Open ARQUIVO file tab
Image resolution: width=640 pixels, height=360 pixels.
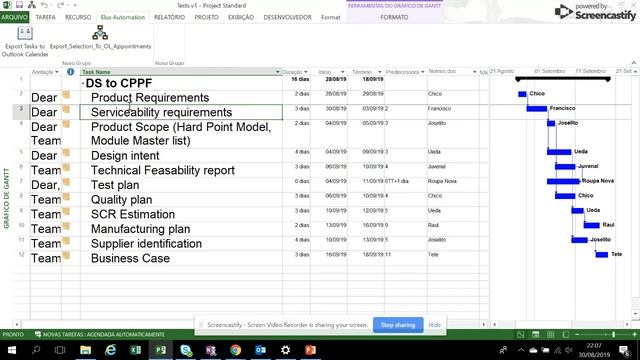(14, 17)
